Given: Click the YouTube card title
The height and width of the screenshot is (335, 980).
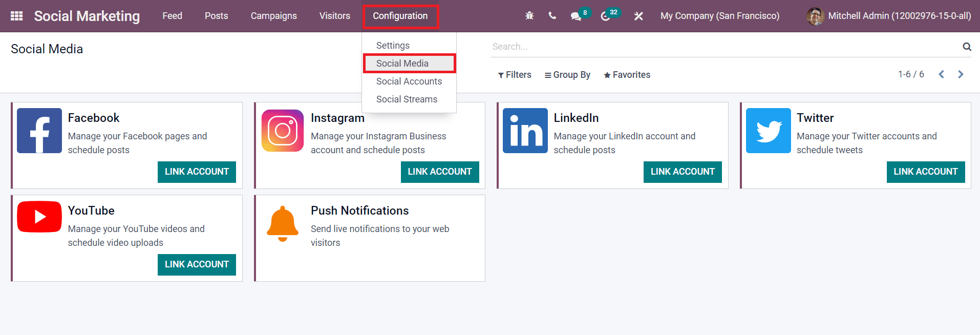Looking at the screenshot, I should tap(91, 211).
